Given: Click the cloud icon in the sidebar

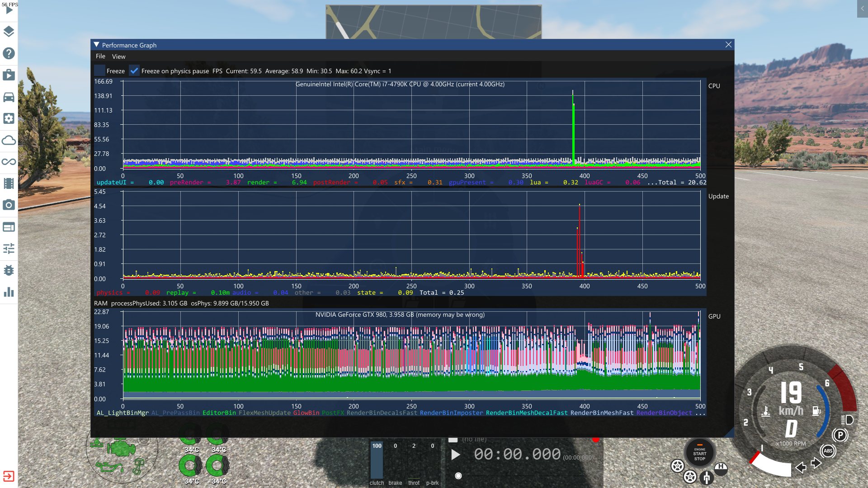Looking at the screenshot, I should [9, 140].
